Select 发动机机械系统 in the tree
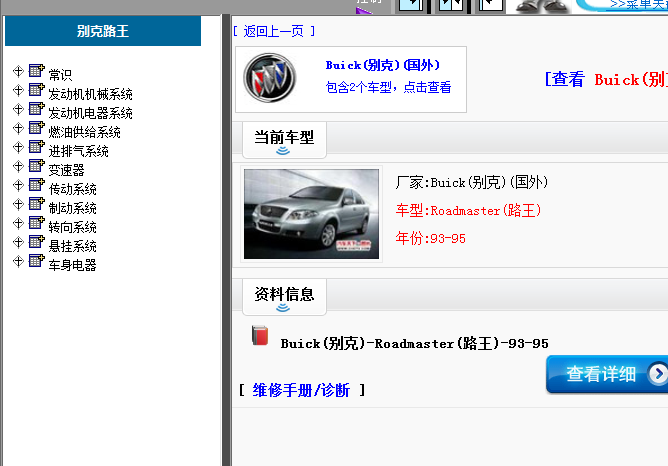 pos(90,94)
